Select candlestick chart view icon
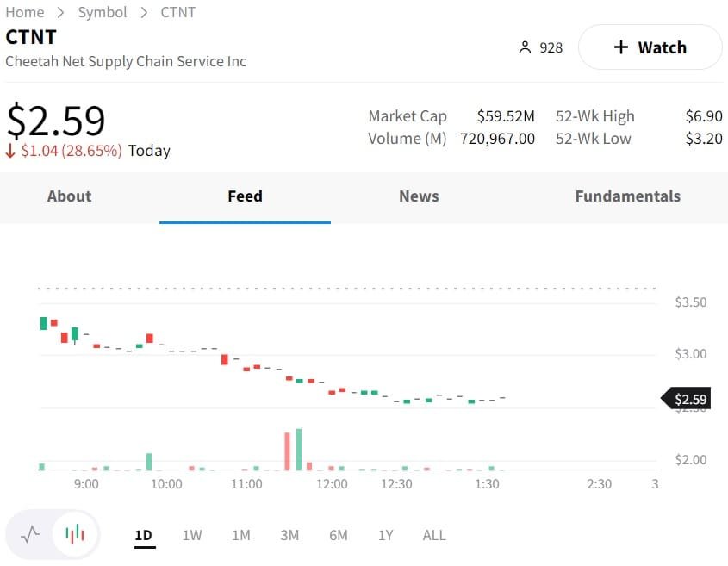The image size is (728, 566). (76, 535)
